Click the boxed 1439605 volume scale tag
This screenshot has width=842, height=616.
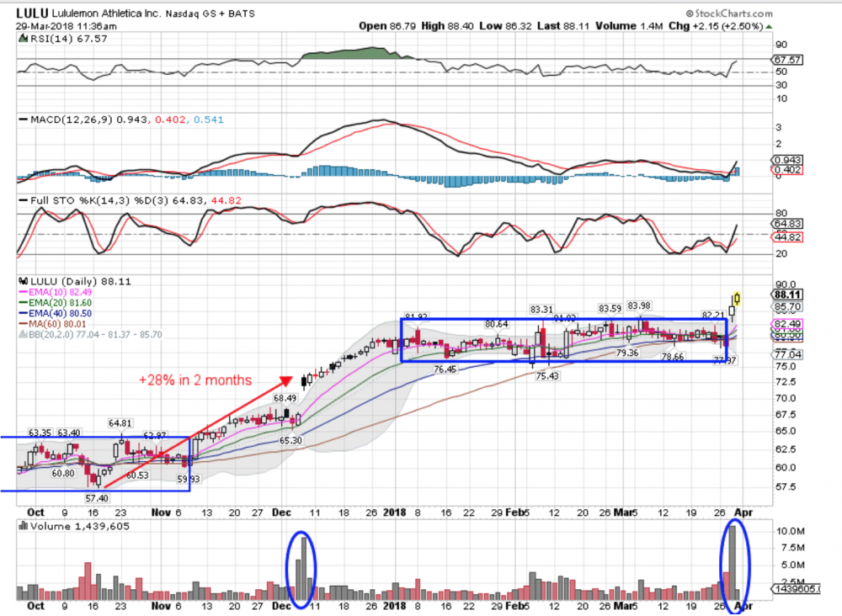(796, 589)
